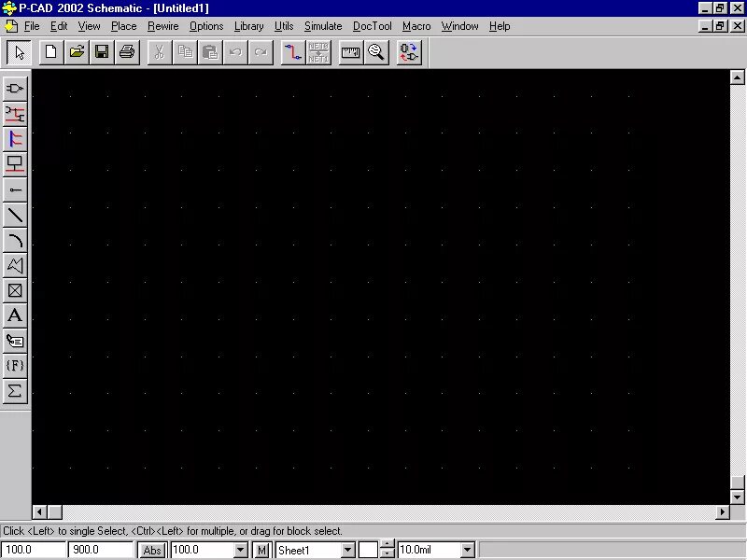Redo action toolbar icon
The height and width of the screenshot is (560, 747).
[x=261, y=52]
